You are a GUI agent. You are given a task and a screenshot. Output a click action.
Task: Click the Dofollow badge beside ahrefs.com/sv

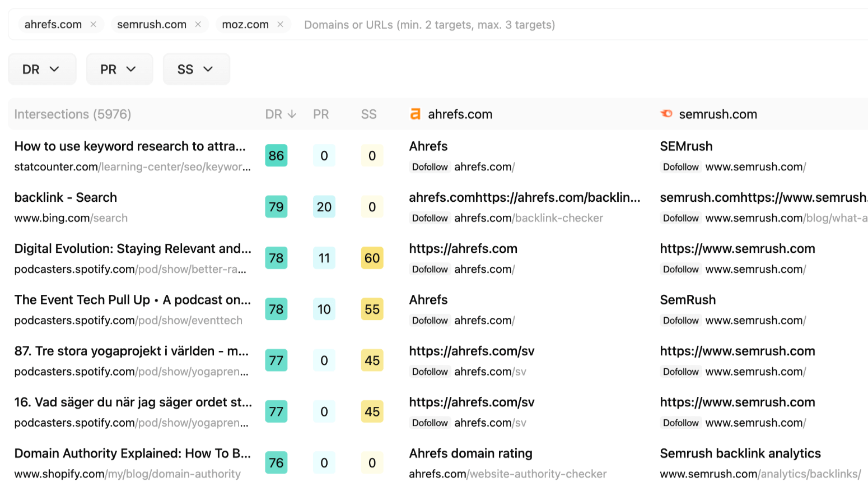(430, 371)
